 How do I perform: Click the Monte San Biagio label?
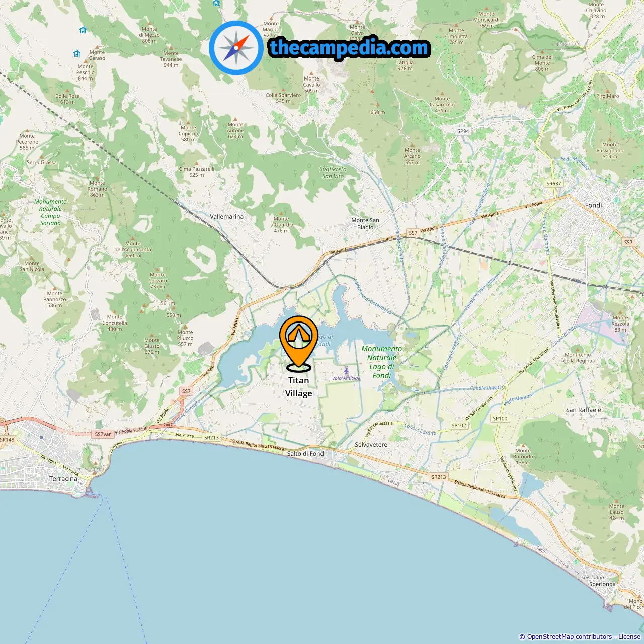[x=365, y=224]
